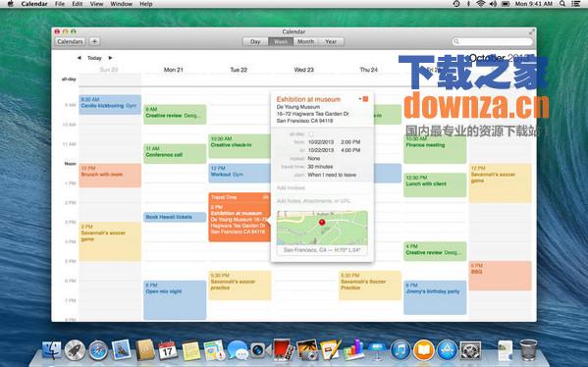Open document stack icon beside Trash
The width and height of the screenshot is (588, 367).
[x=506, y=350]
